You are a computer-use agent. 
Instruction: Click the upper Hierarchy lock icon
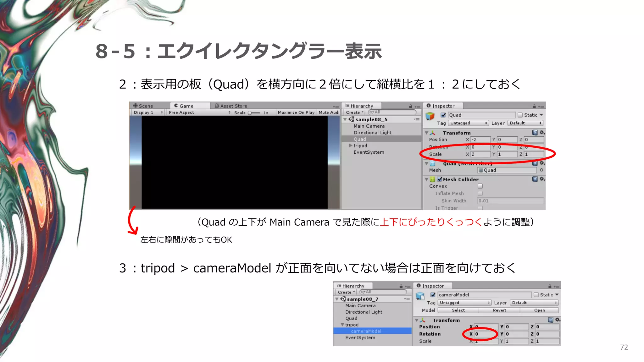coord(410,107)
